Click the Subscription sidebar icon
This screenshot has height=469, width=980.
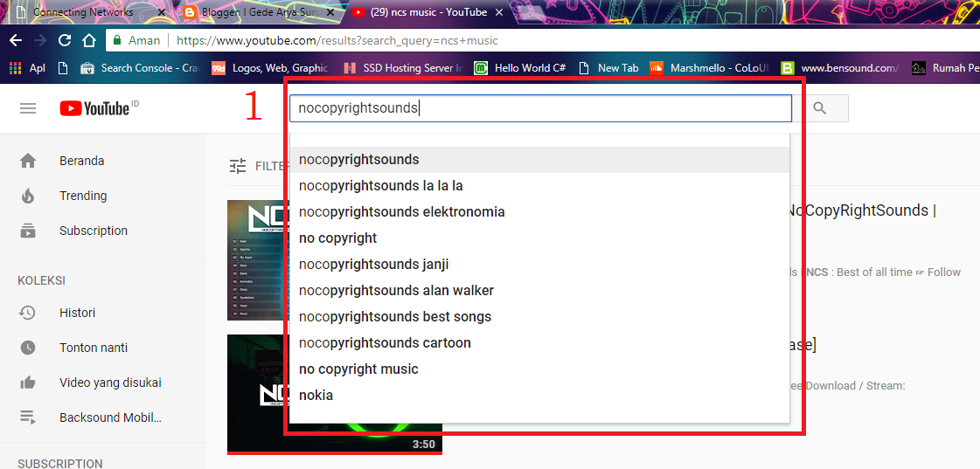[27, 231]
